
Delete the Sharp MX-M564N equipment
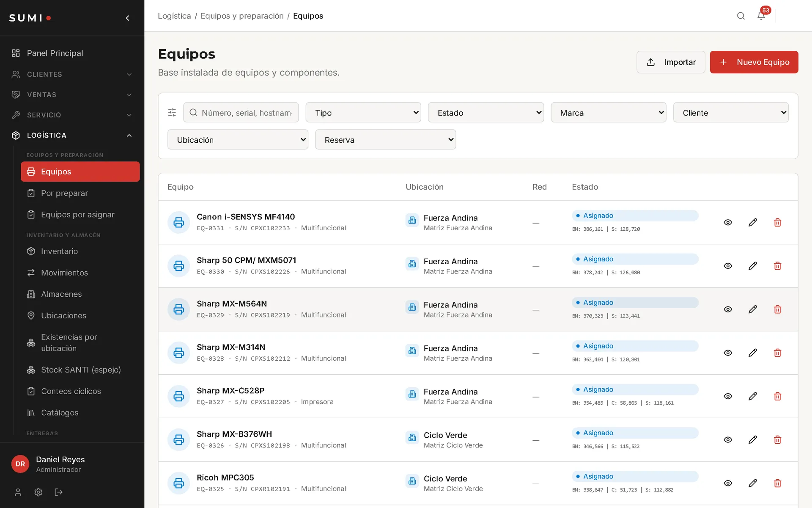coord(777,309)
